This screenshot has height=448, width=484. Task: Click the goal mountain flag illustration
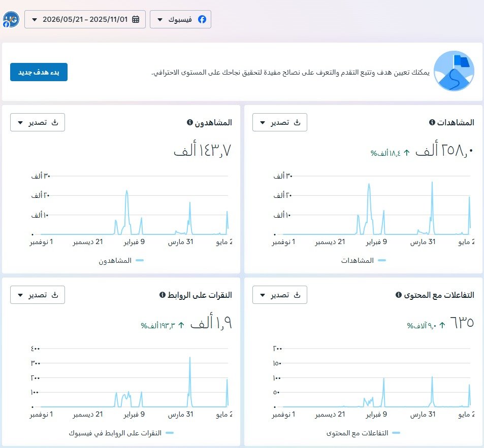click(454, 71)
